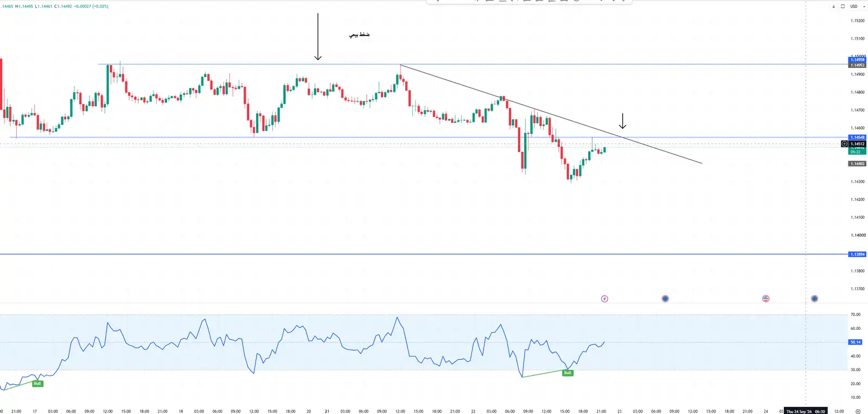
Task: Click the plus icon beside price 1.14512
Action: pyautogui.click(x=844, y=144)
